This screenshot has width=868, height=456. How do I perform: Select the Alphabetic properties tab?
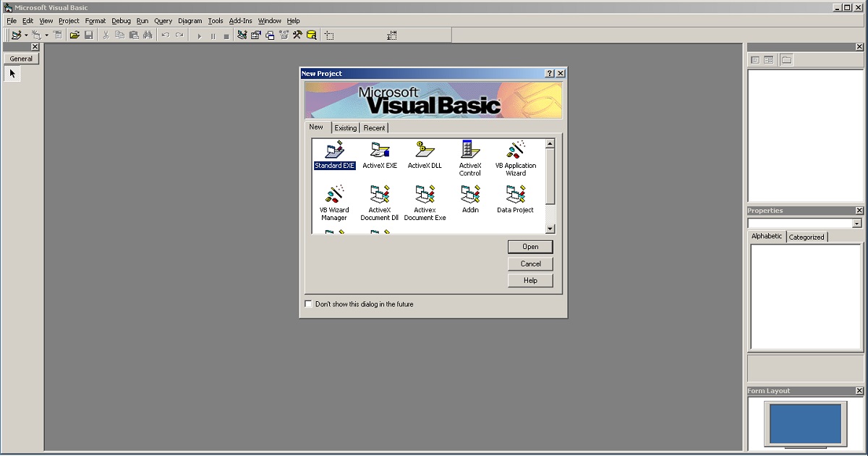(767, 236)
